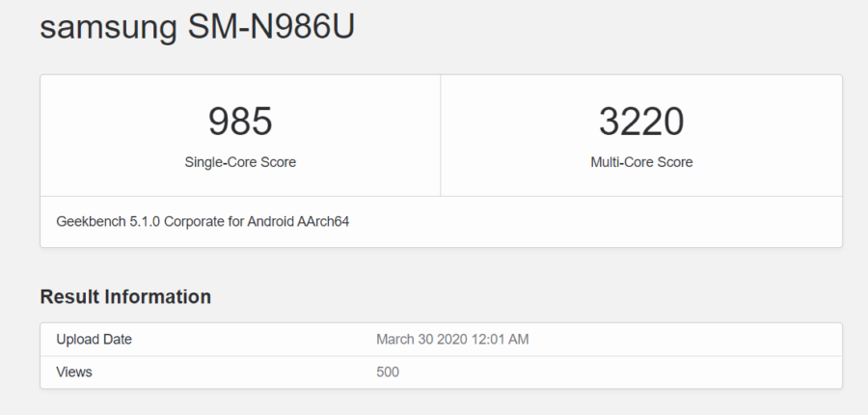The width and height of the screenshot is (868, 415).
Task: Select the Single-Core Score label
Action: [240, 162]
